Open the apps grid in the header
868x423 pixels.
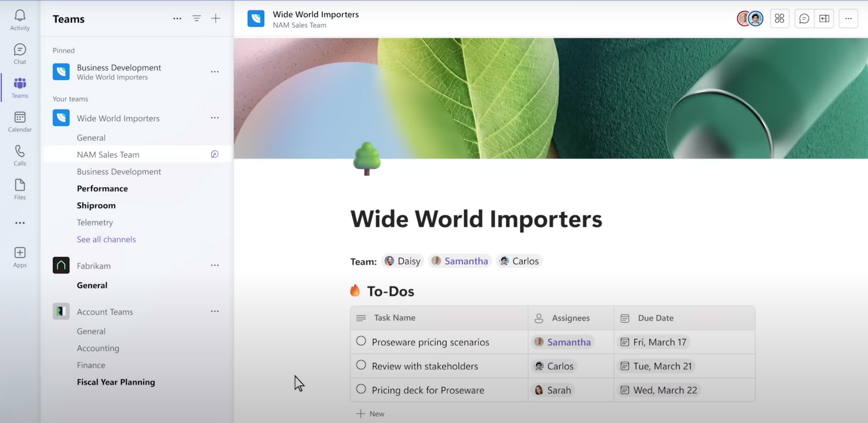coord(779,19)
